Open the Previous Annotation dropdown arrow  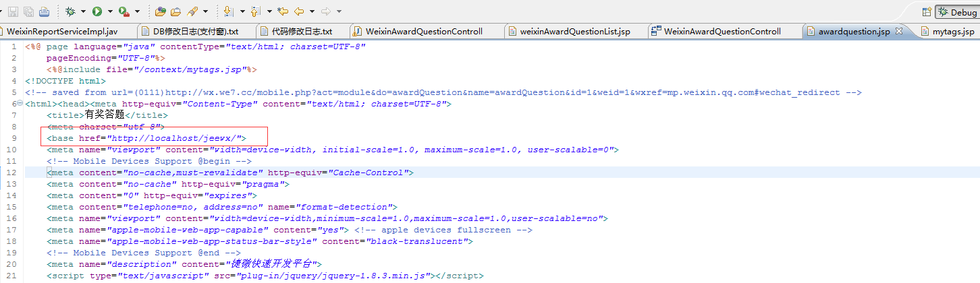click(x=269, y=11)
